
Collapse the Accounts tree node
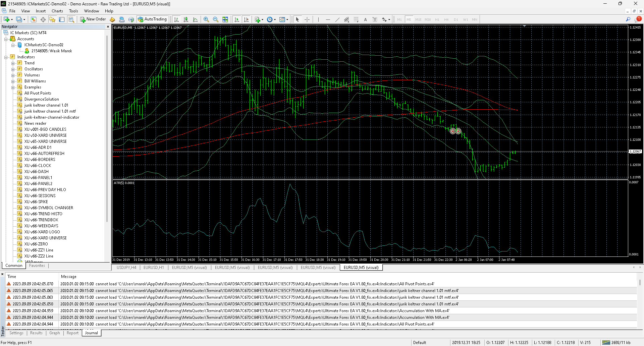6,39
